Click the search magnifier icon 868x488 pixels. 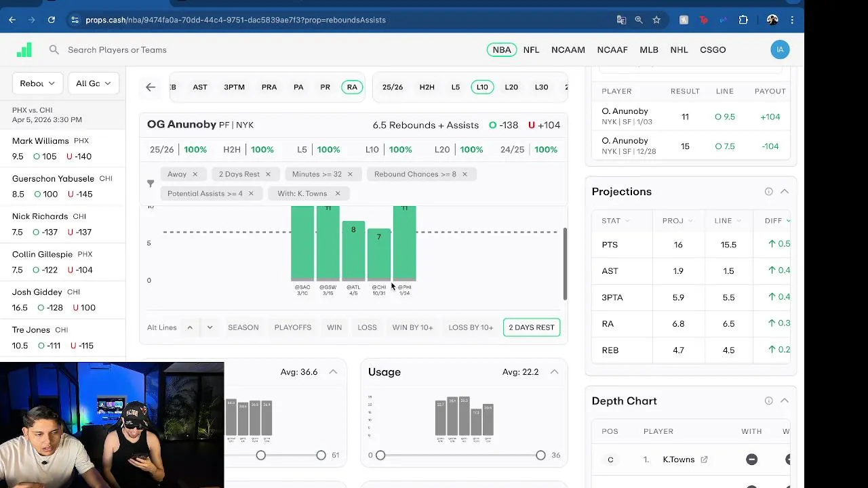(54, 49)
